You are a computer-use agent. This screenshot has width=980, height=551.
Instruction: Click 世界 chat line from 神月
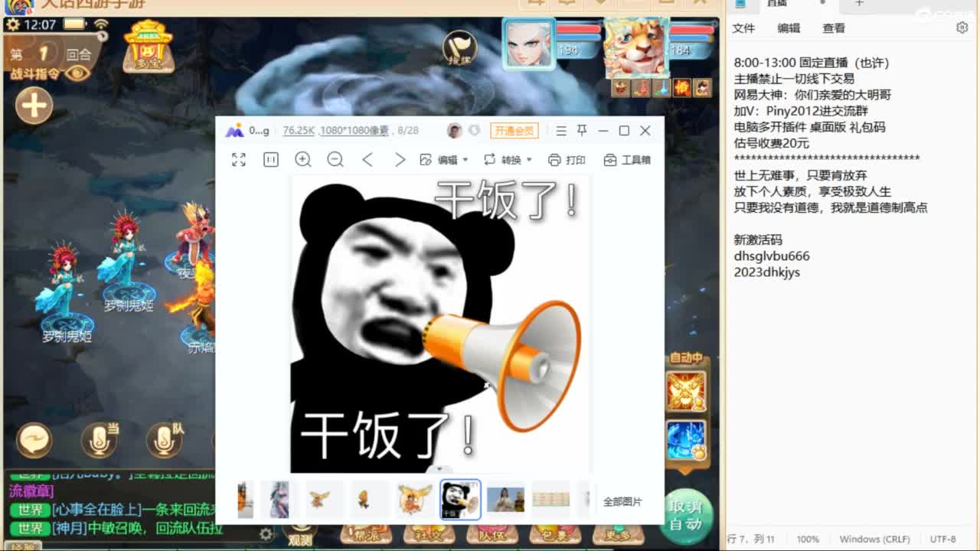(116, 529)
